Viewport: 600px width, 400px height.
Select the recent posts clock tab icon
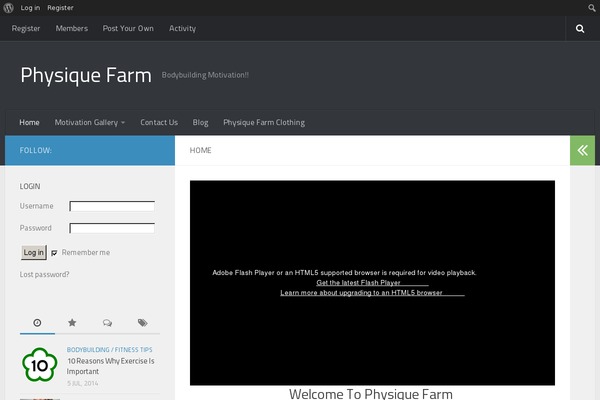[x=37, y=323]
